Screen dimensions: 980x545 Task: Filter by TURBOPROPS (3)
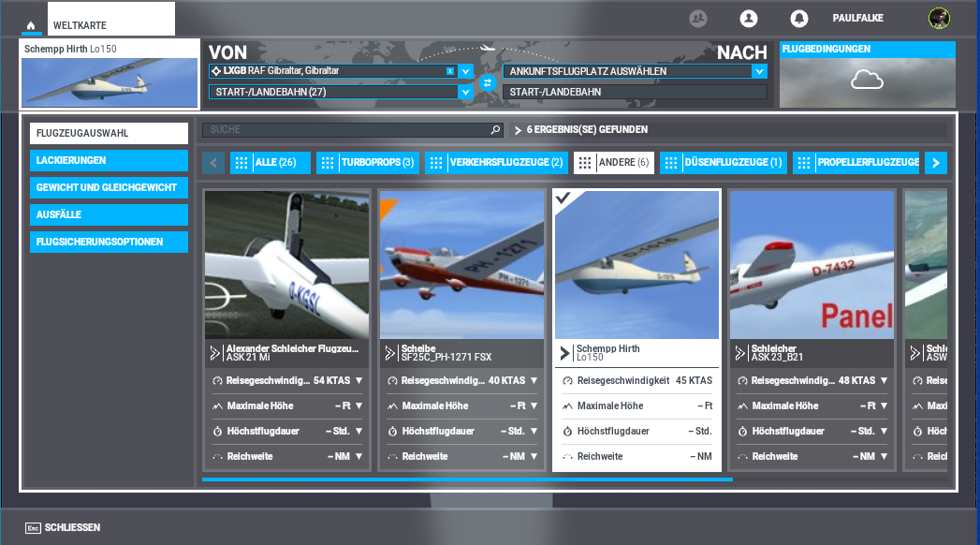click(x=368, y=163)
